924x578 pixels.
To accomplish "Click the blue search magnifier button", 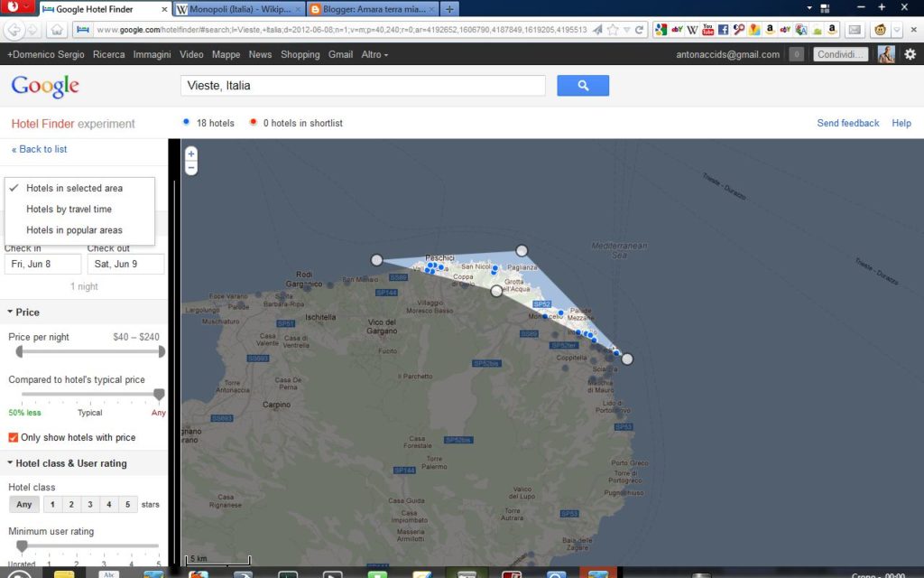I will pyautogui.click(x=583, y=86).
